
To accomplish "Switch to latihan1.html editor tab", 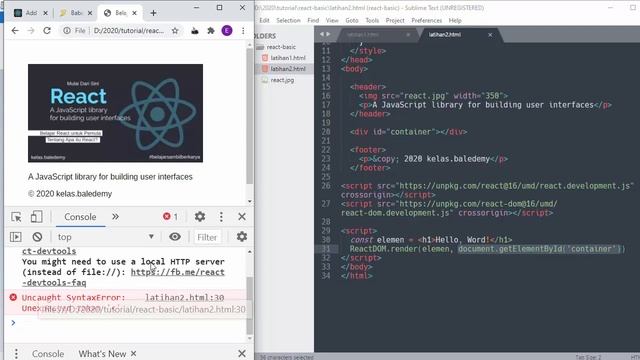I will (x=363, y=35).
